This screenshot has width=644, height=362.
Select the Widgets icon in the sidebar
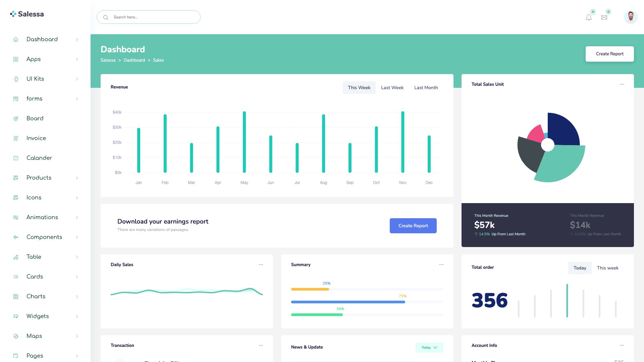coord(16,316)
